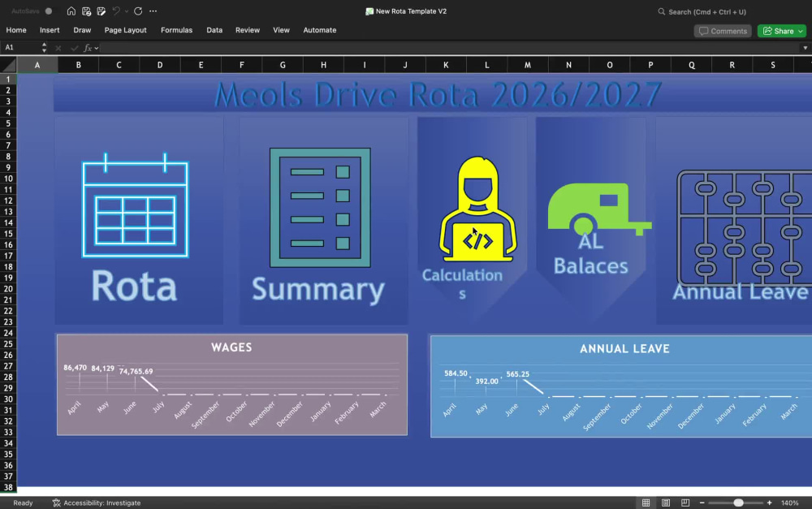The width and height of the screenshot is (812, 509).
Task: Click the Select All corner triangle
Action: pos(8,65)
